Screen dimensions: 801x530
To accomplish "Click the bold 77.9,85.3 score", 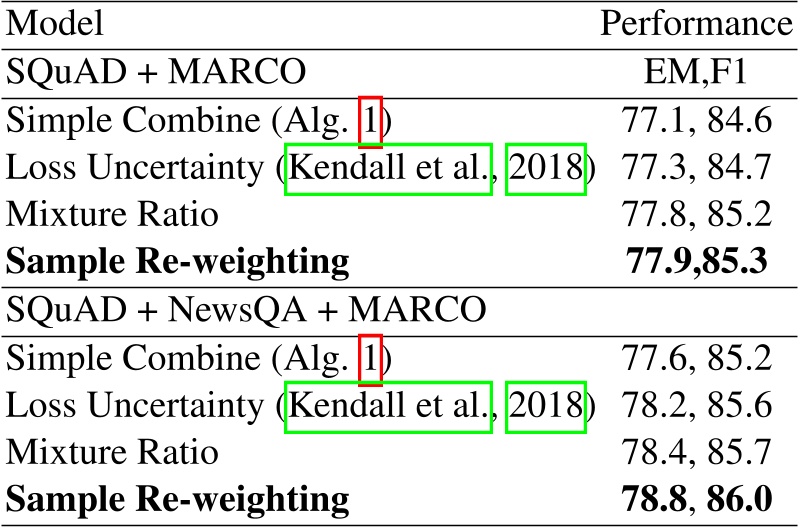I will pyautogui.click(x=696, y=262).
